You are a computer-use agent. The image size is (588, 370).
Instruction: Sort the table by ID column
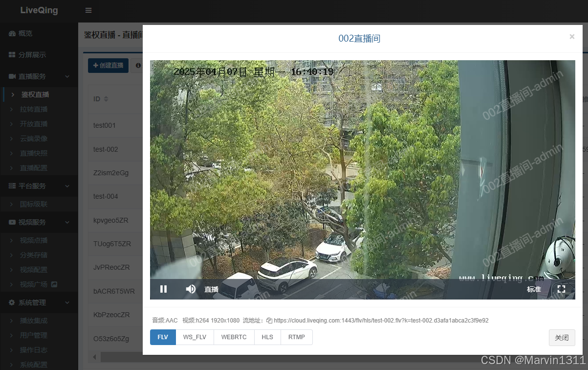click(x=101, y=99)
